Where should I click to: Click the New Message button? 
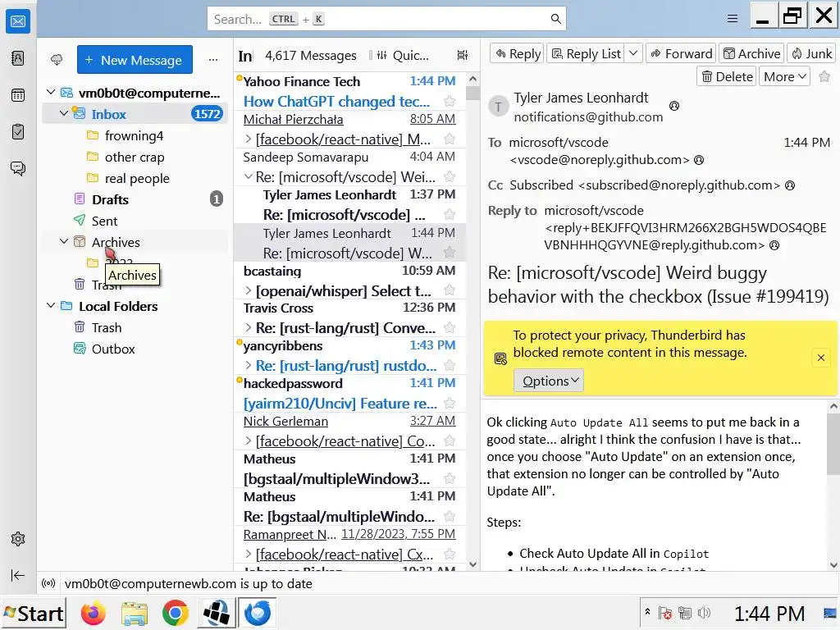(135, 59)
